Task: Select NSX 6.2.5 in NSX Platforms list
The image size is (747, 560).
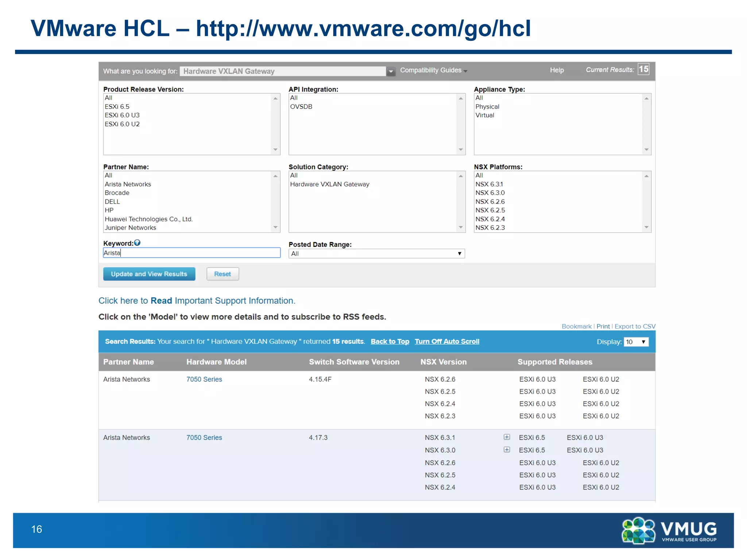Action: tap(490, 210)
